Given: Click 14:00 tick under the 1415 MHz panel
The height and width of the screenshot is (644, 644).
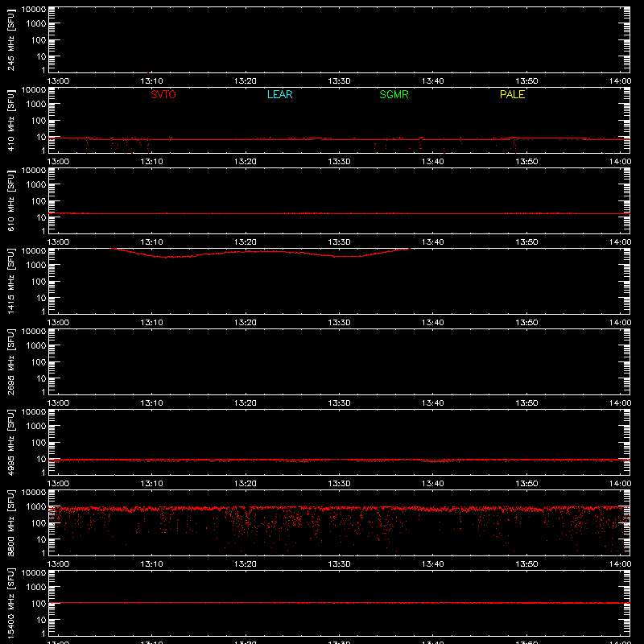Looking at the screenshot, I should 620,323.
